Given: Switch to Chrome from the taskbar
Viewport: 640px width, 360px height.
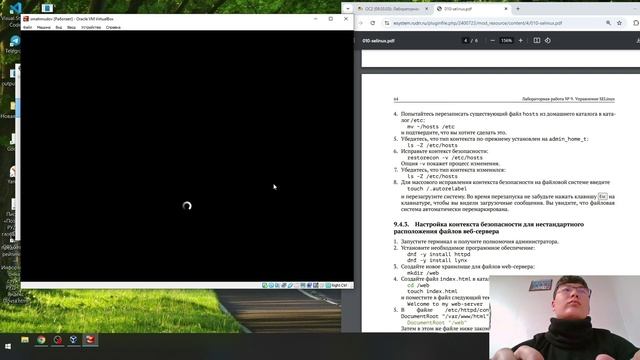Looking at the screenshot, I should 41,340.
